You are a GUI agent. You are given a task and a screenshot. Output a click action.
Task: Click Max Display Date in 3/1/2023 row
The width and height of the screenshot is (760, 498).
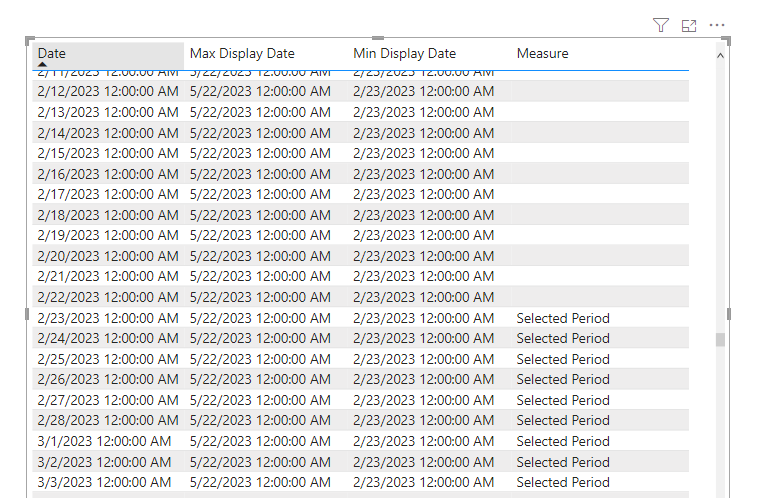pyautogui.click(x=260, y=441)
